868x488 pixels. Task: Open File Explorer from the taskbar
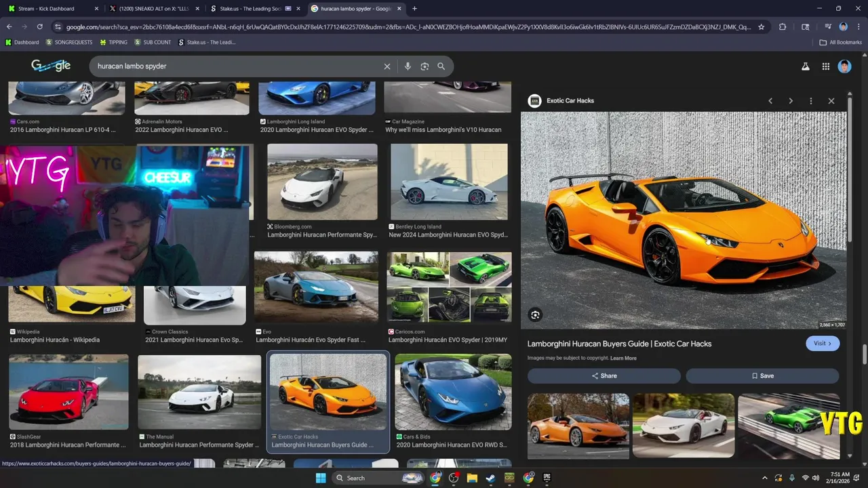(472, 478)
